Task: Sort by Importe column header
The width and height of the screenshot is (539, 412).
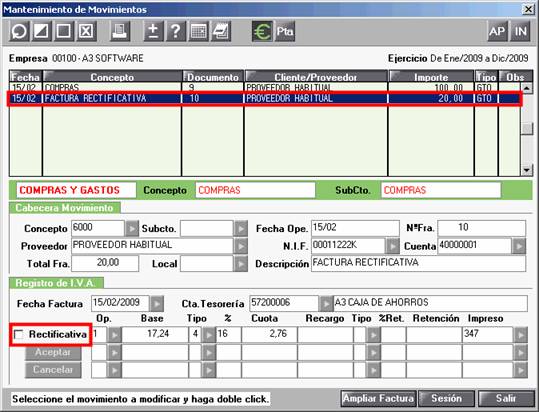Action: coord(431,77)
